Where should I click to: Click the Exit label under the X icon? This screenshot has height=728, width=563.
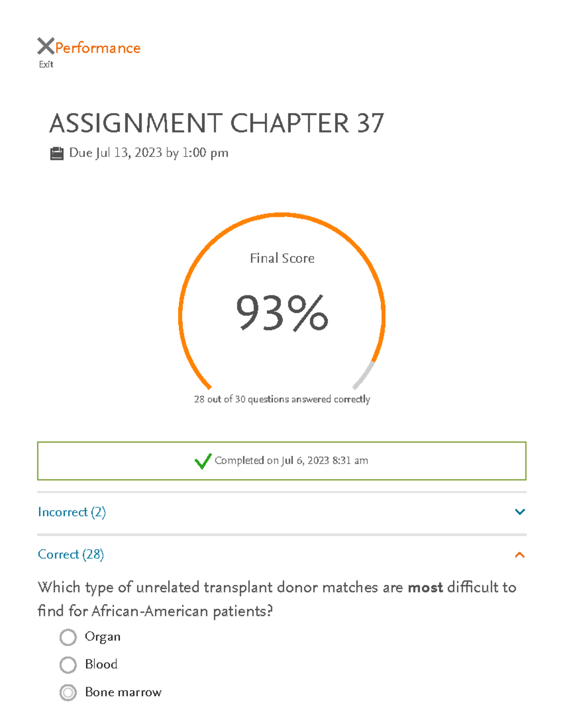click(x=46, y=64)
